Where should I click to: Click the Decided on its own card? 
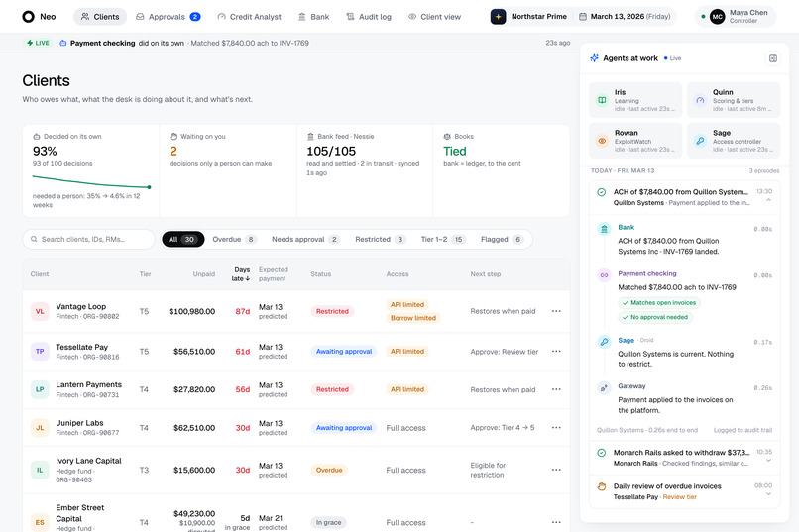click(91, 170)
